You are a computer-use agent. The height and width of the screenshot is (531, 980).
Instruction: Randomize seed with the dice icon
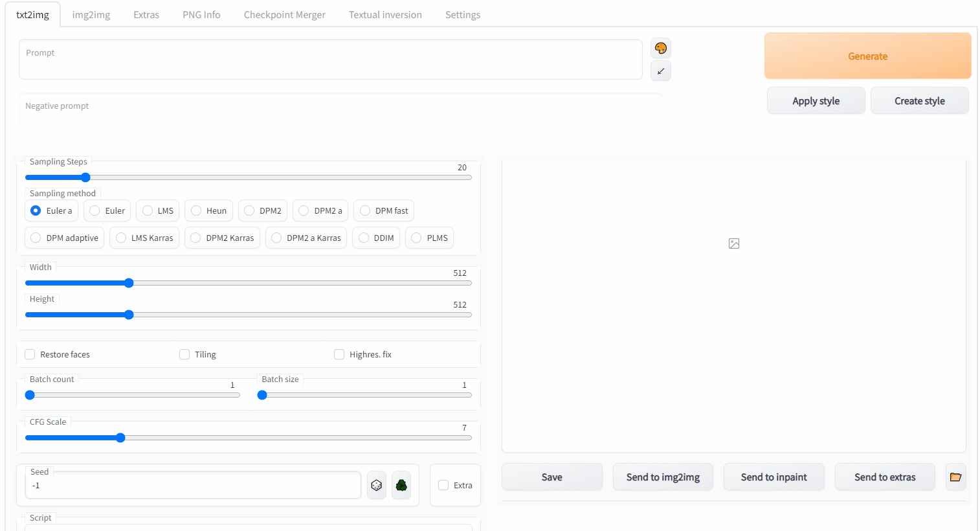coord(377,485)
